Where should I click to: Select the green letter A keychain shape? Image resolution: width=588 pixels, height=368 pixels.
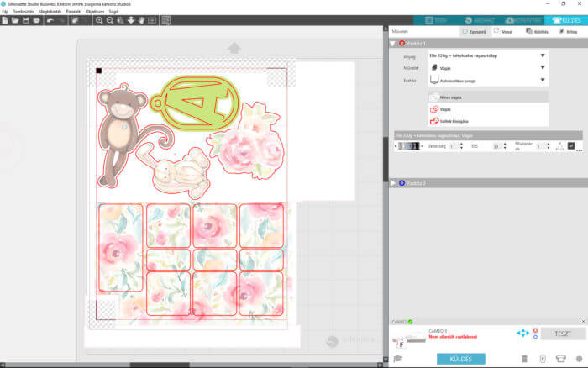195,103
